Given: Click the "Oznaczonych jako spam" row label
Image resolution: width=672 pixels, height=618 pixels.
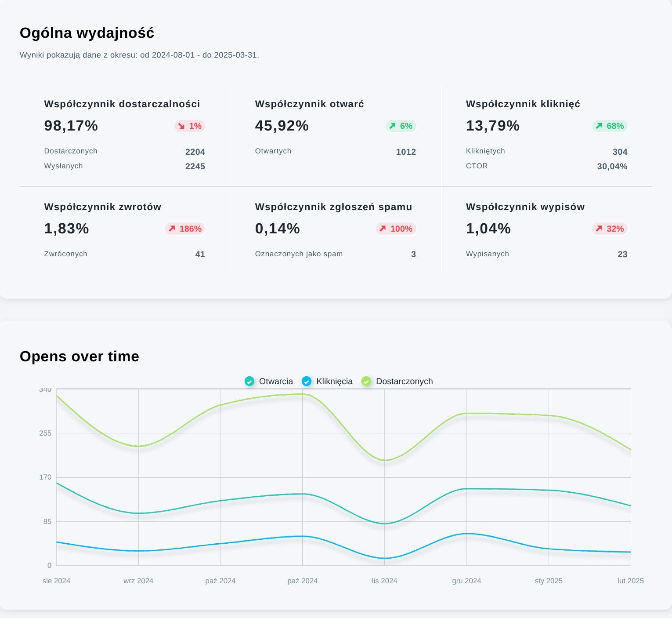Looking at the screenshot, I should [299, 254].
